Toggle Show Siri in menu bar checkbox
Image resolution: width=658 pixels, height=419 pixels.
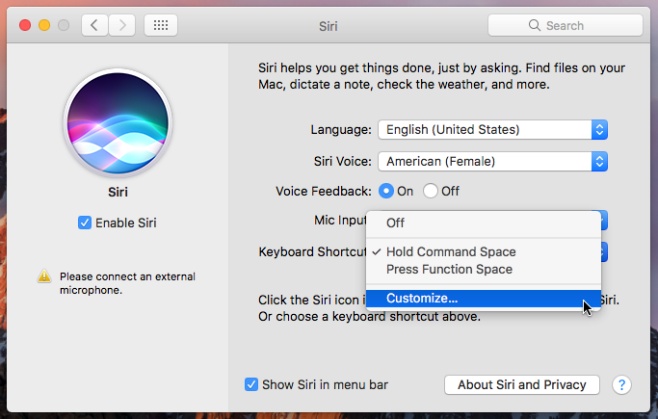point(251,385)
